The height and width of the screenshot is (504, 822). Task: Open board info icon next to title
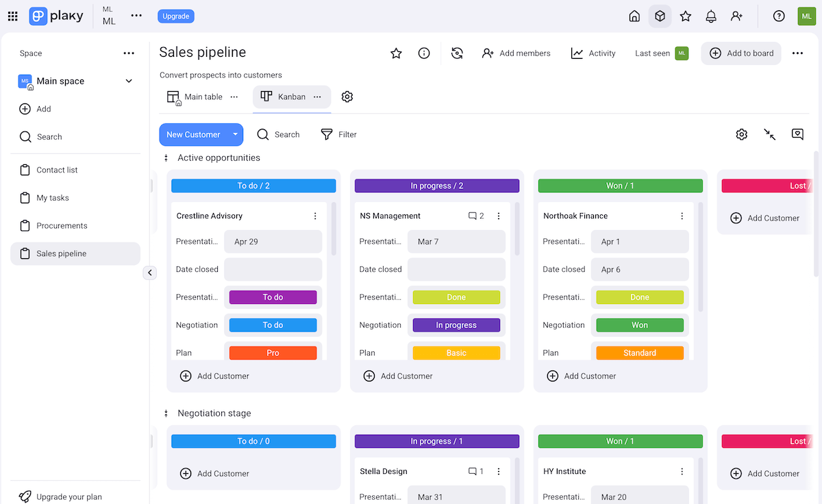click(424, 53)
